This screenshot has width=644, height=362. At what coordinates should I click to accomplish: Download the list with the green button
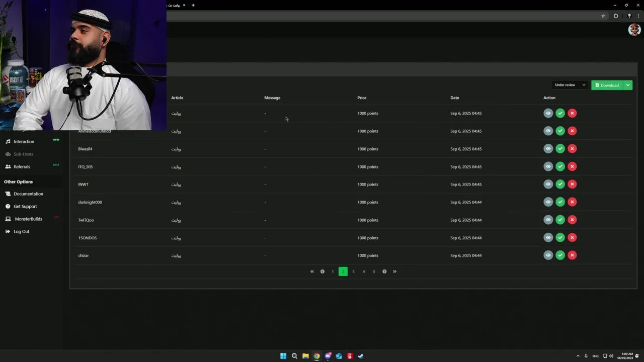click(x=607, y=85)
